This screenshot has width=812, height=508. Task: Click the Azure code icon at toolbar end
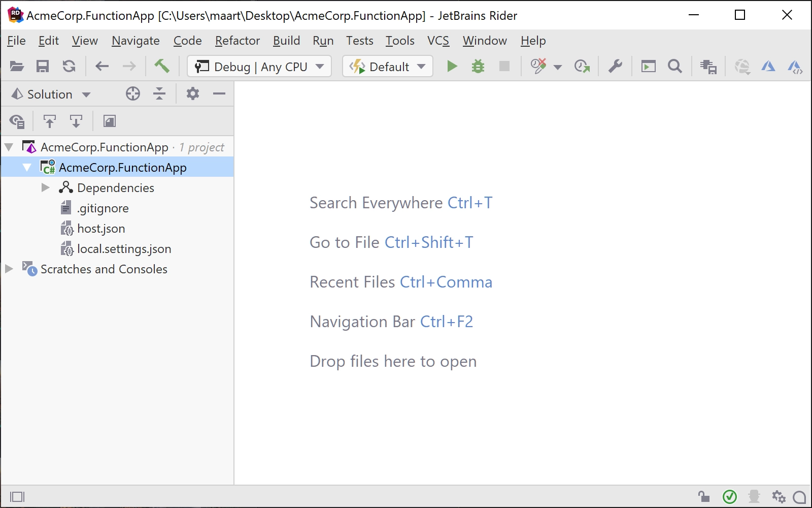795,67
